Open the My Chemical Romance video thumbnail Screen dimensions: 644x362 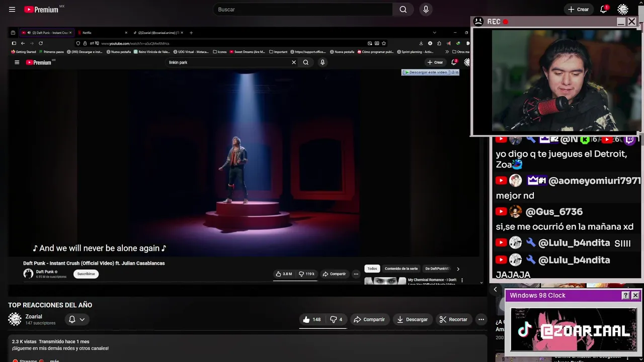click(385, 281)
